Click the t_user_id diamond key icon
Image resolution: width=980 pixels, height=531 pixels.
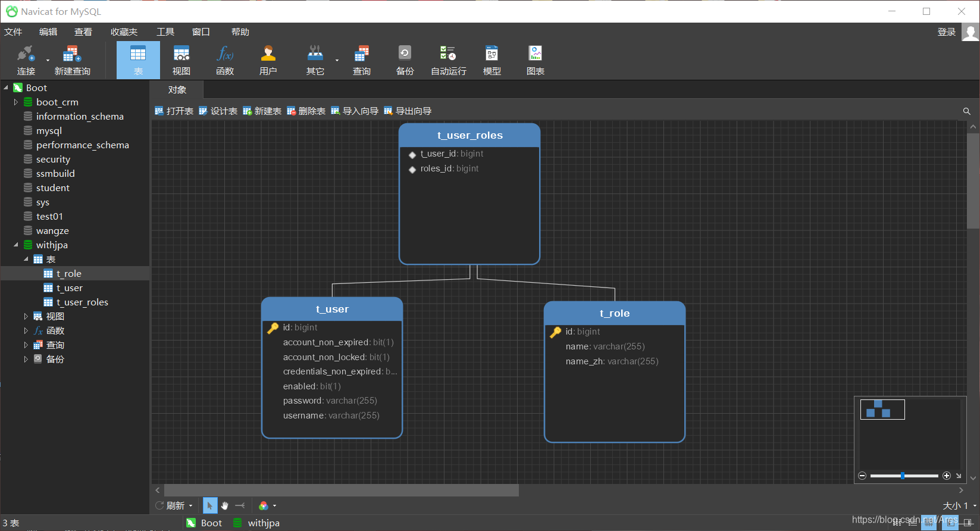pos(412,155)
